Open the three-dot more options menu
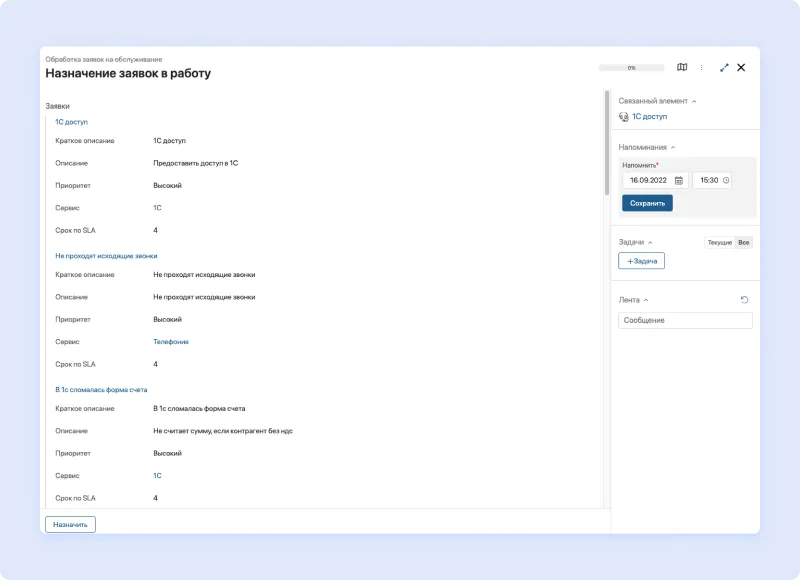The width and height of the screenshot is (800, 580). coord(701,68)
